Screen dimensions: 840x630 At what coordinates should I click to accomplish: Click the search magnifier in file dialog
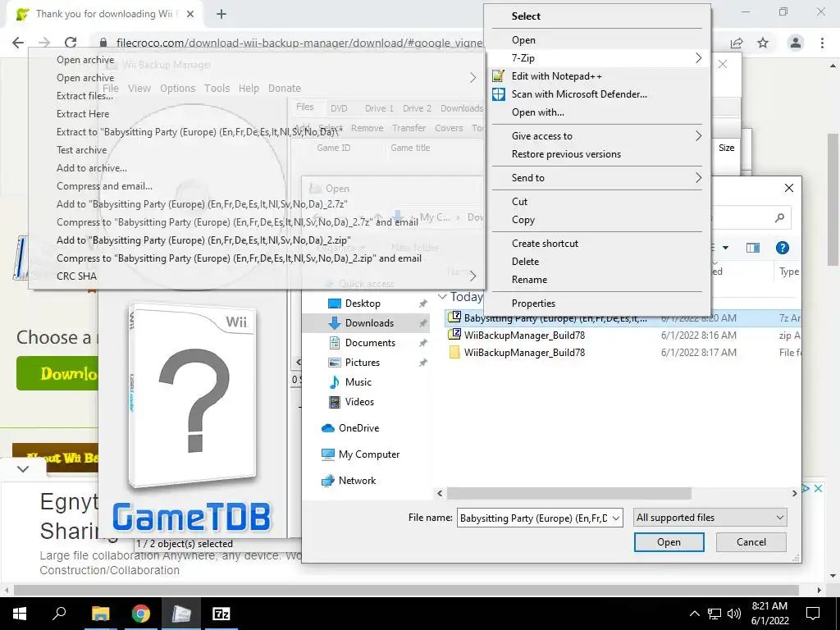(x=779, y=217)
